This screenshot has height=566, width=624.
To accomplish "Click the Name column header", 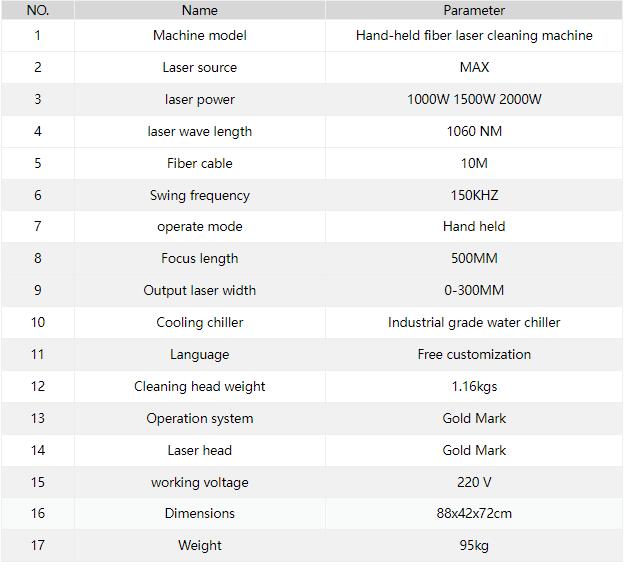I will point(200,10).
